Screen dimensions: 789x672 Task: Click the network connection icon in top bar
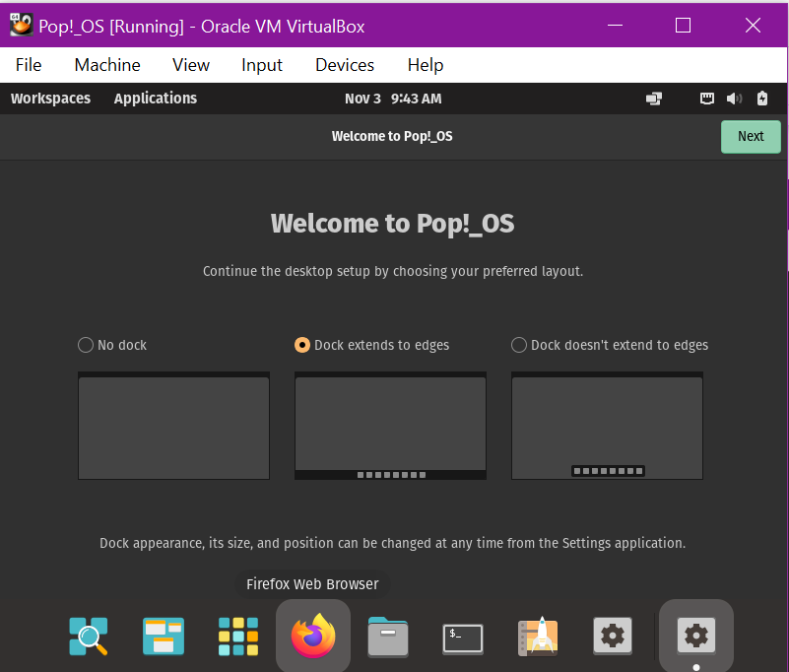pyautogui.click(x=654, y=99)
